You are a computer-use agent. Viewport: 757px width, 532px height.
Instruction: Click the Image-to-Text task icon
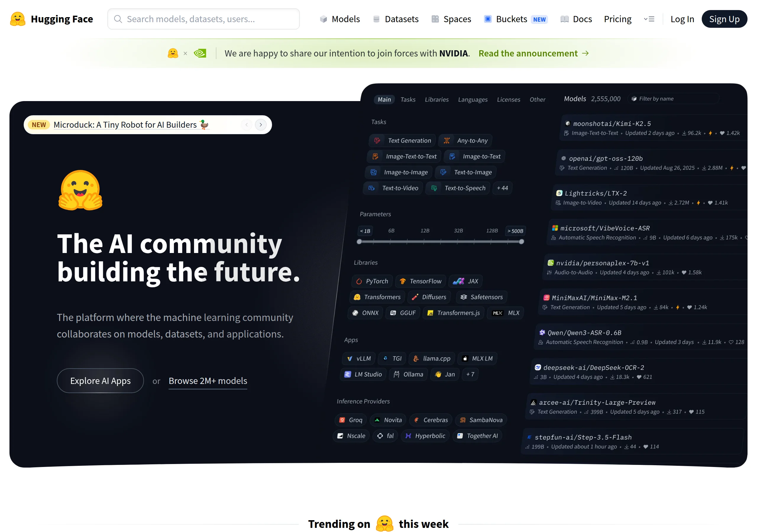(452, 156)
